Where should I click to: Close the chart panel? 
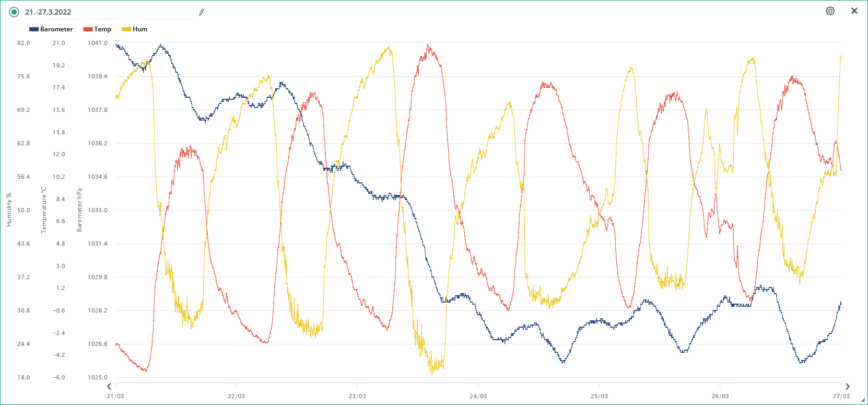854,11
